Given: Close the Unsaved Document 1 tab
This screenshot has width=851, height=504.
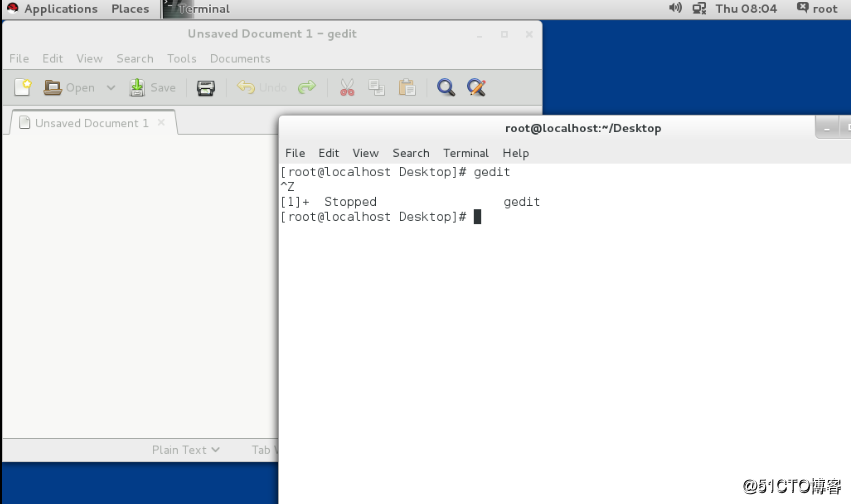Looking at the screenshot, I should pos(161,123).
